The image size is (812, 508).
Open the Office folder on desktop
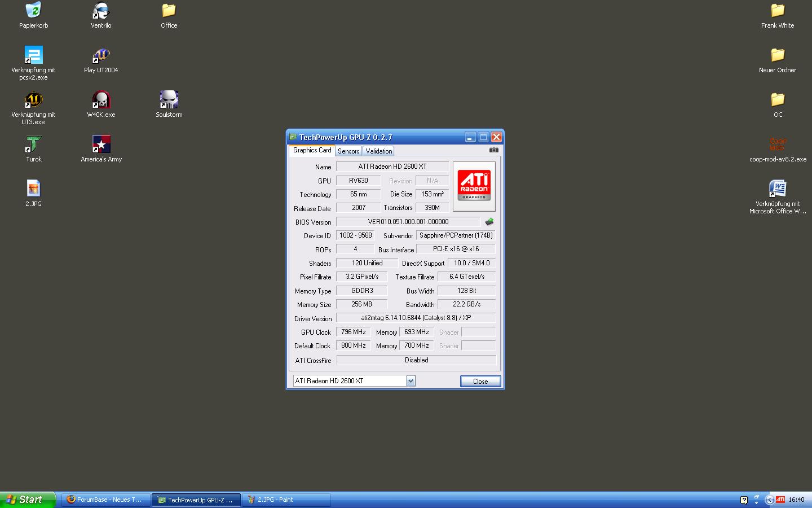coord(169,10)
